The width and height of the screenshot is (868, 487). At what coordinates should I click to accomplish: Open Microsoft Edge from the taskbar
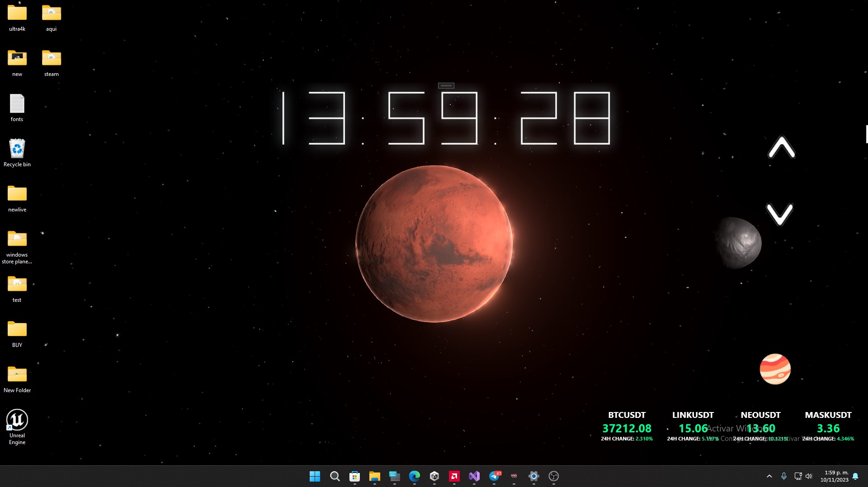(415, 476)
